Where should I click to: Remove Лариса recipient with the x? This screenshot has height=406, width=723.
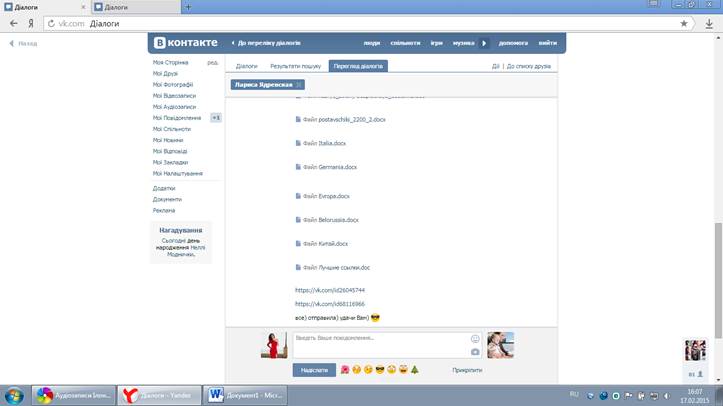pos(299,85)
